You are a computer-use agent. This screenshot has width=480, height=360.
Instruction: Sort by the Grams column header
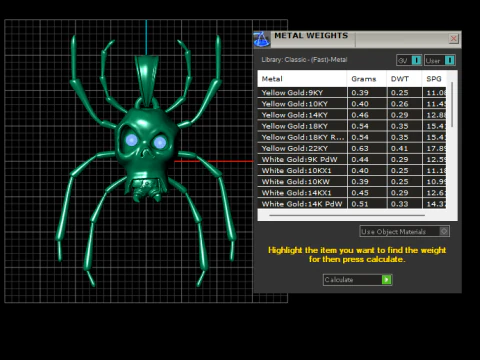367,79
